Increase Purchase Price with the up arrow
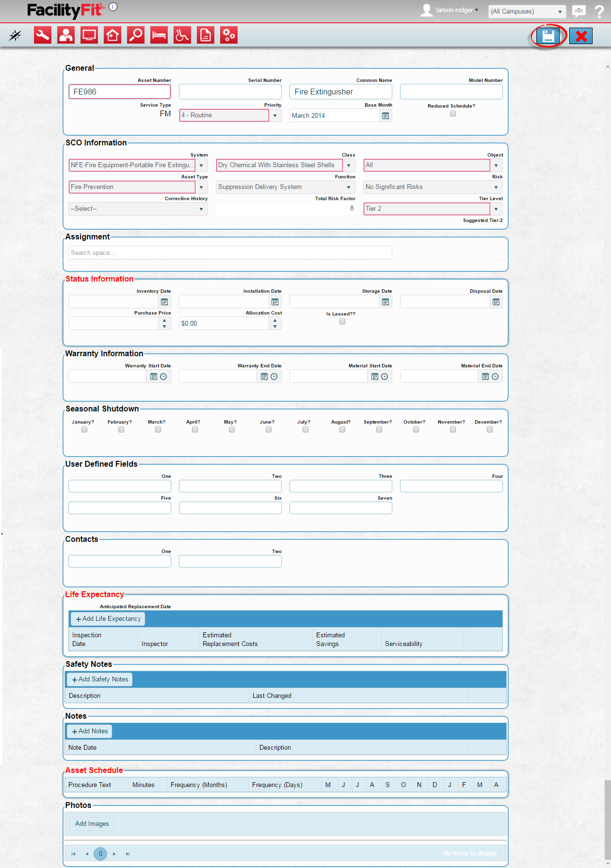The image size is (611, 868). [164, 320]
